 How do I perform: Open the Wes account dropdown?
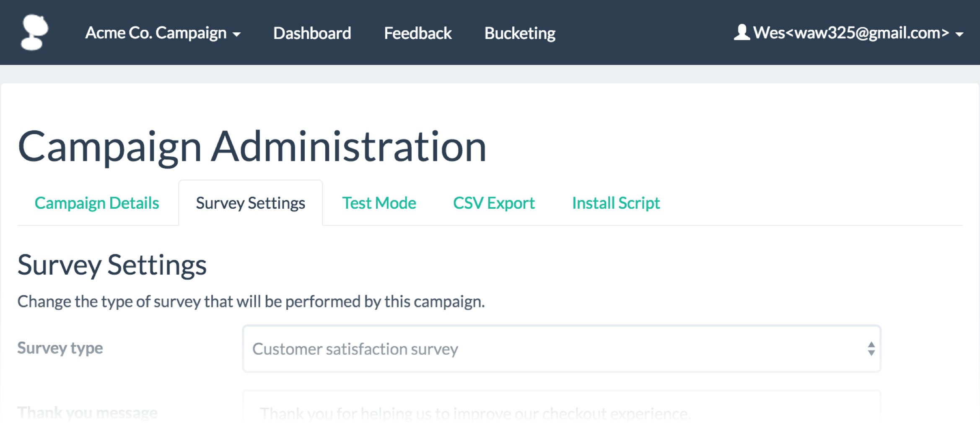(850, 33)
